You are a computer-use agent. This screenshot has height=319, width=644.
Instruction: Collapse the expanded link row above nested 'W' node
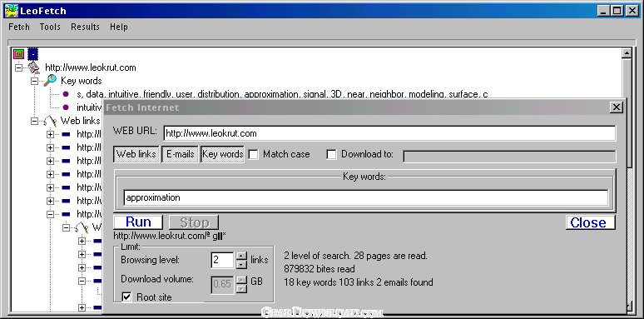pos(50,214)
